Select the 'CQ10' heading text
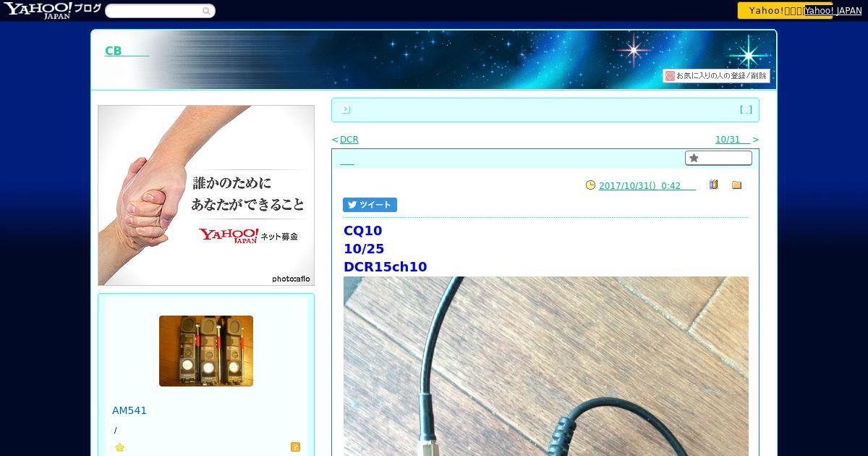 362,231
